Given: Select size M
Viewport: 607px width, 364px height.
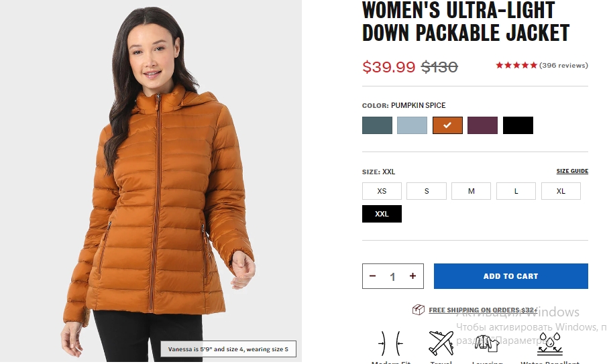Looking at the screenshot, I should click(471, 191).
